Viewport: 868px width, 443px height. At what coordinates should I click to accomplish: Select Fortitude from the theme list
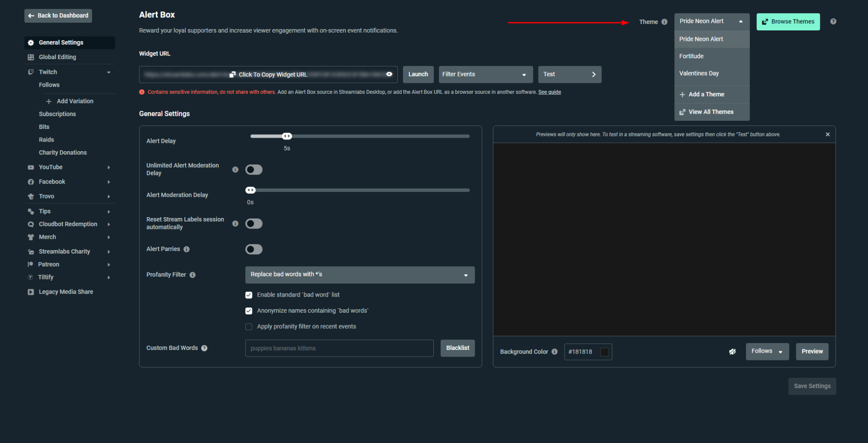tap(691, 56)
